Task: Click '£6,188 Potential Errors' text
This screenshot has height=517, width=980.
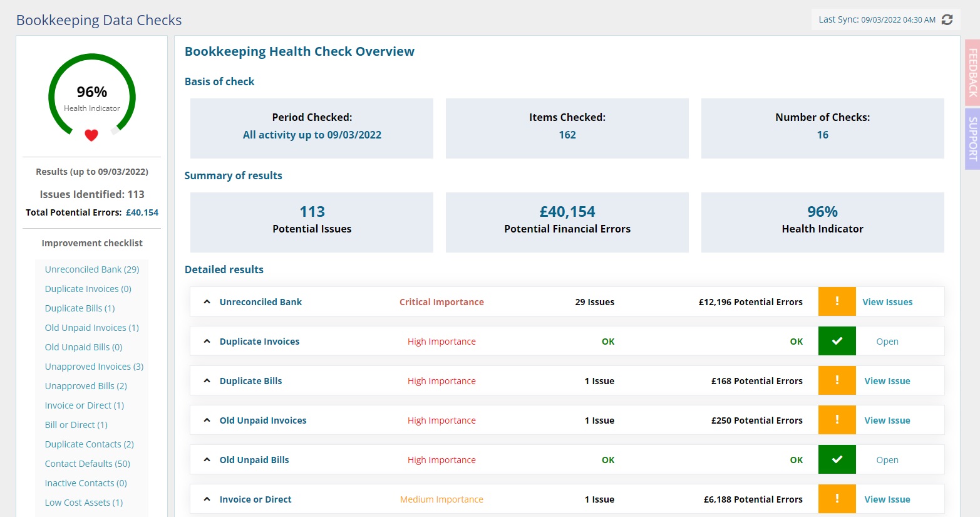Action: [753, 499]
